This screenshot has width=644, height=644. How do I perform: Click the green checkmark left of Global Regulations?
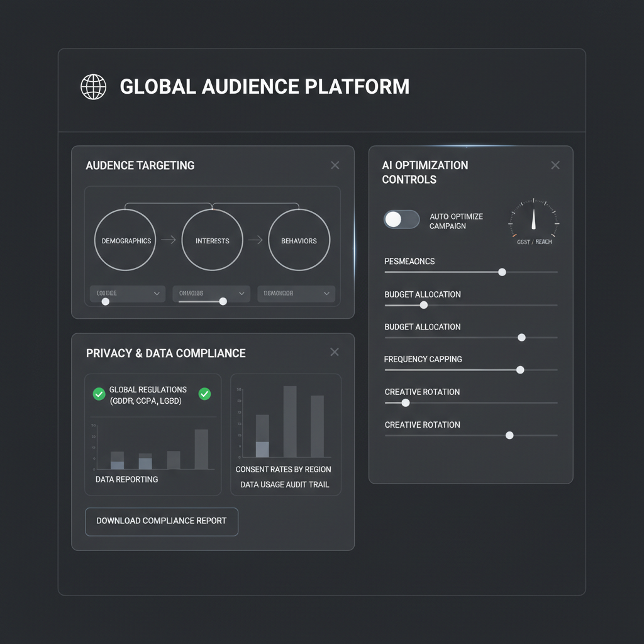pos(99,394)
